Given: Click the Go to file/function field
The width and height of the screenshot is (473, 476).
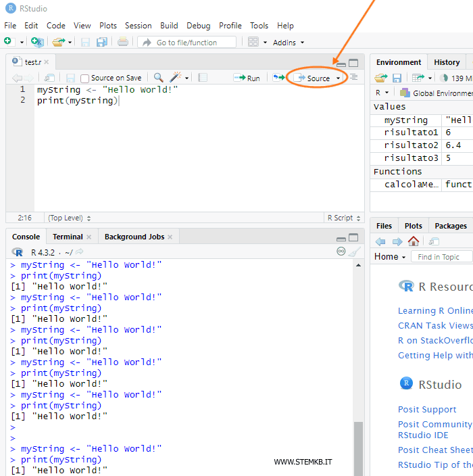Looking at the screenshot, I should click(186, 43).
